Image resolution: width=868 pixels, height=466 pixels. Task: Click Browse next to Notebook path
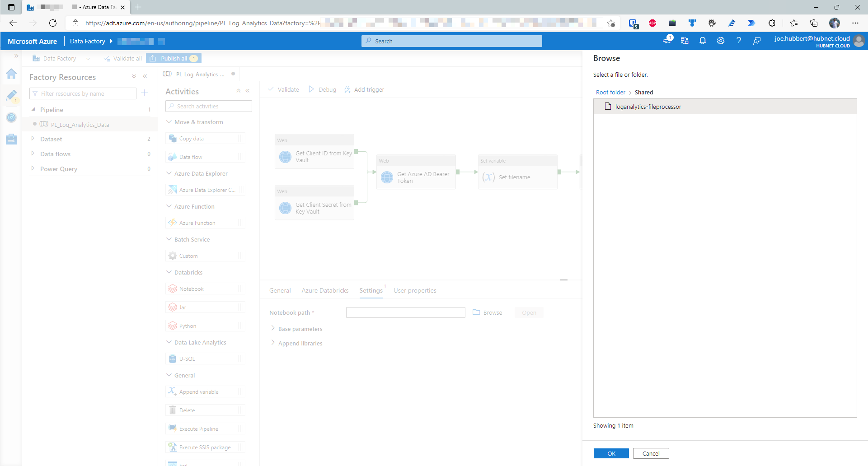[487, 312]
